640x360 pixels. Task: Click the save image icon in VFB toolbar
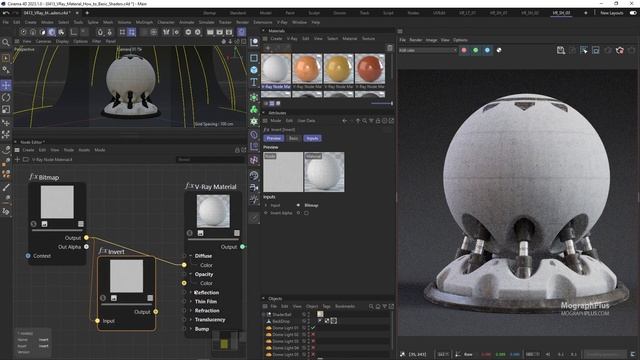[561, 50]
